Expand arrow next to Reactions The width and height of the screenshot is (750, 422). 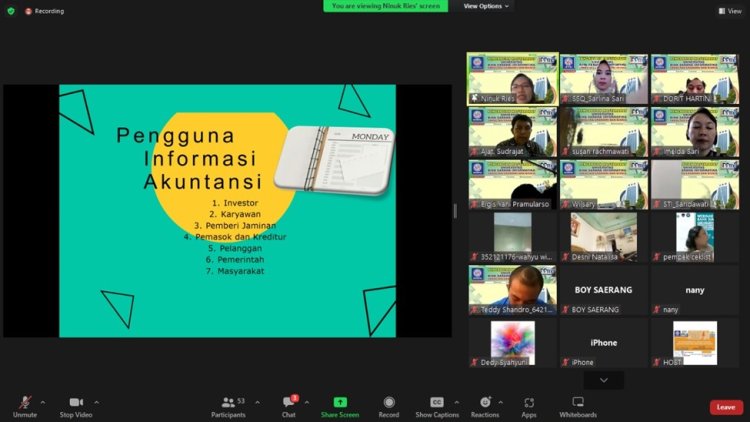point(500,402)
